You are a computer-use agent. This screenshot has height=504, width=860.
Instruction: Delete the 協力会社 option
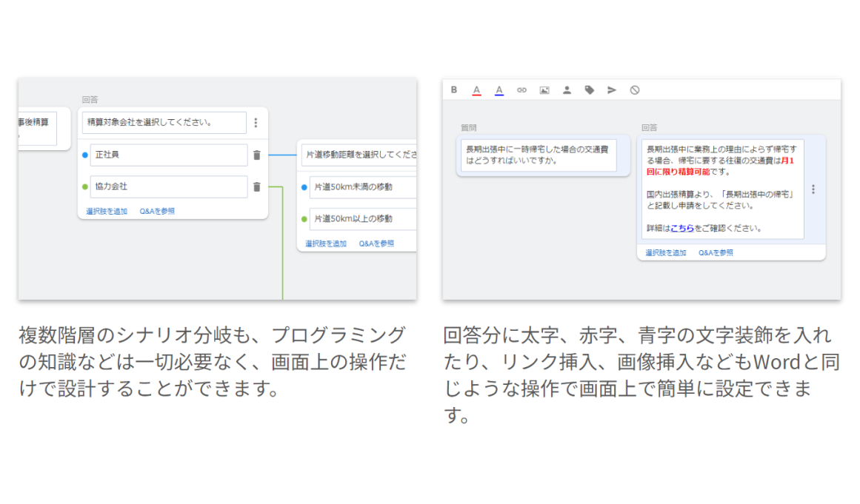coord(257,187)
